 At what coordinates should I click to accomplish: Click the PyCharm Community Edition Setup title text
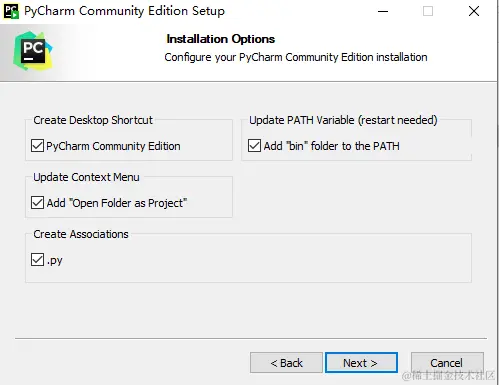coord(124,11)
